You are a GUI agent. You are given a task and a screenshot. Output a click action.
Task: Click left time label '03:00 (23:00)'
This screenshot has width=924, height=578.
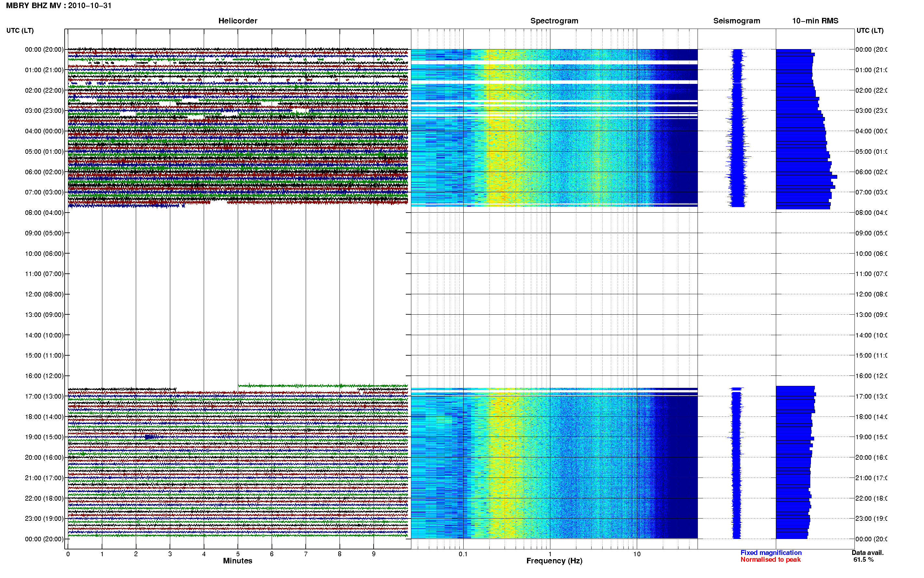44,111
